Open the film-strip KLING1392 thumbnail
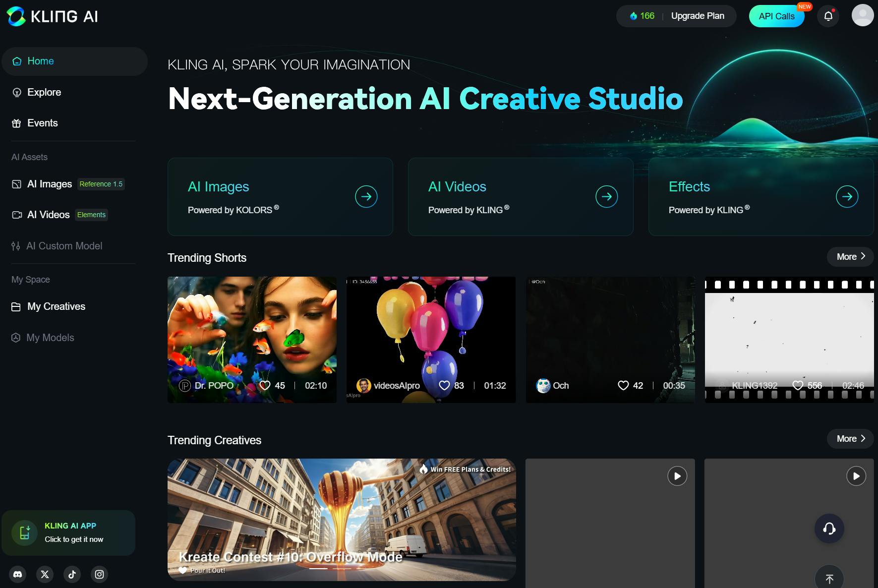The height and width of the screenshot is (588, 878). [789, 340]
